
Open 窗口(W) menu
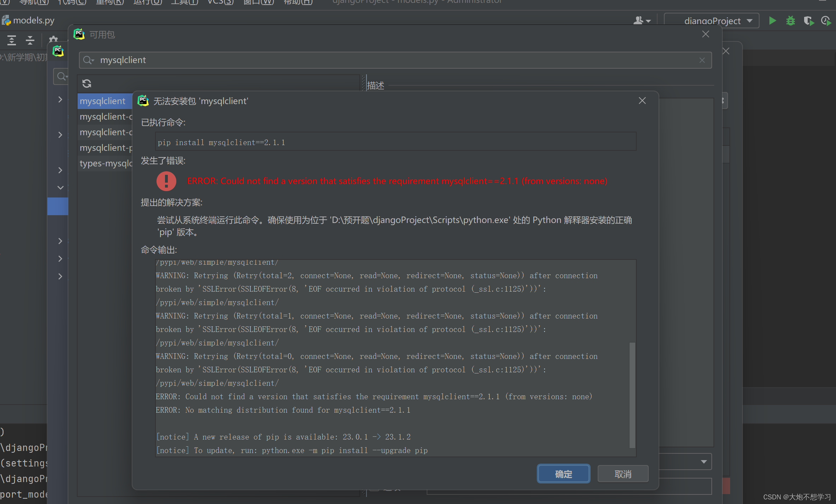point(259,2)
